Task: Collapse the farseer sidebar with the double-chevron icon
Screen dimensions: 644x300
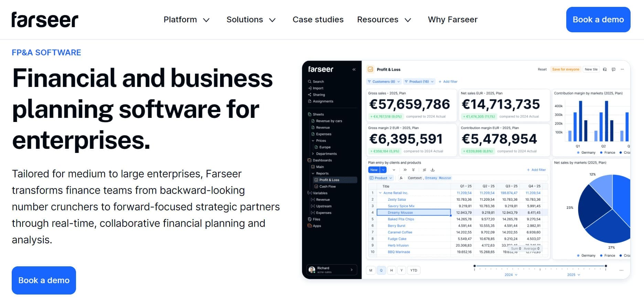Action: click(354, 69)
